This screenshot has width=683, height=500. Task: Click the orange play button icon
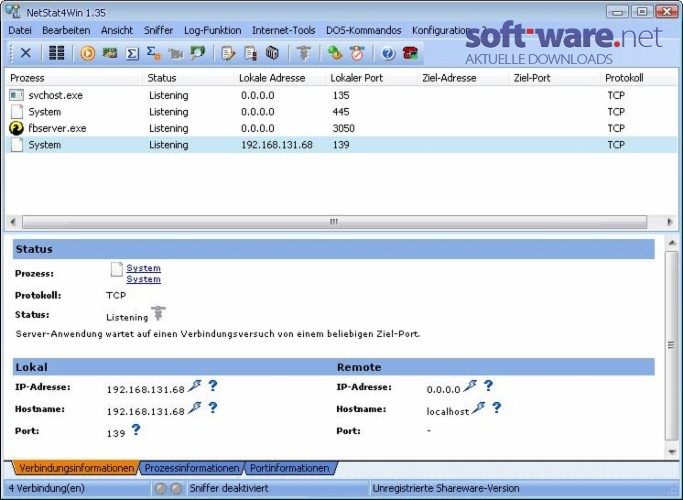click(x=88, y=53)
